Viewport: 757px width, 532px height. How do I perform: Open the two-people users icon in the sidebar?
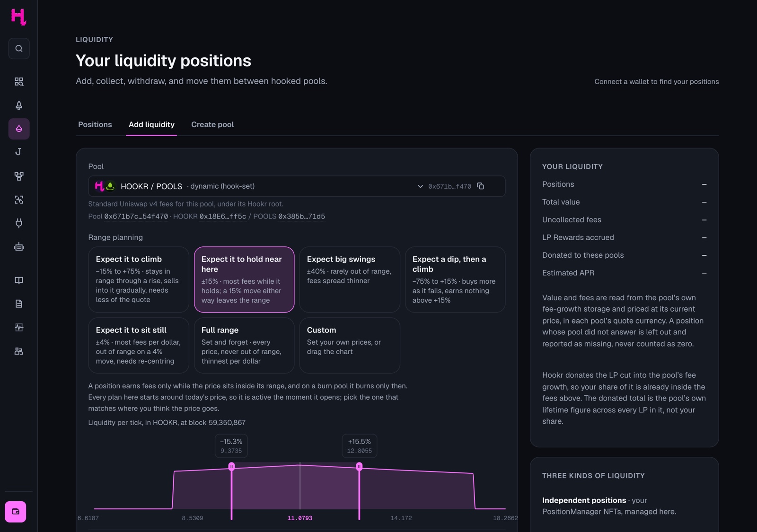point(19,351)
